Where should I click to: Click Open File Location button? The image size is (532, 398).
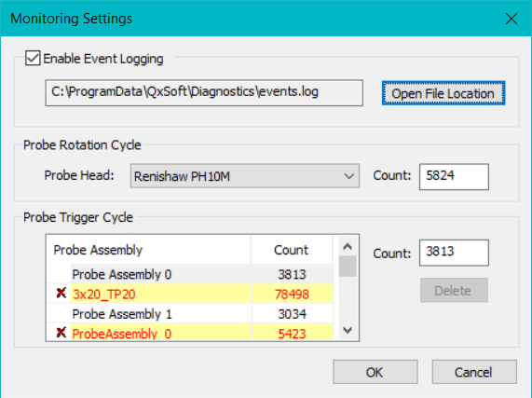pyautogui.click(x=443, y=93)
